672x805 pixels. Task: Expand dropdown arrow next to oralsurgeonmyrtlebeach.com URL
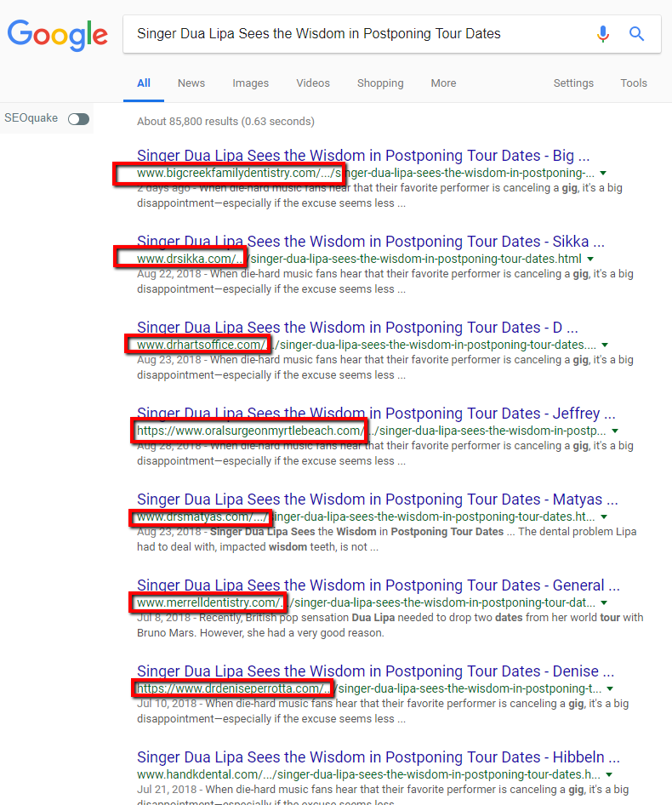(615, 431)
